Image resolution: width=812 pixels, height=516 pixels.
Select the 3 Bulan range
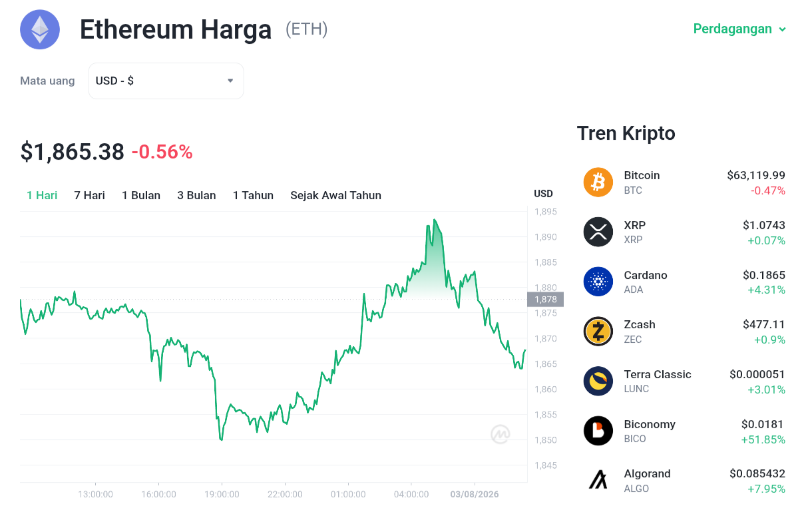(x=196, y=195)
